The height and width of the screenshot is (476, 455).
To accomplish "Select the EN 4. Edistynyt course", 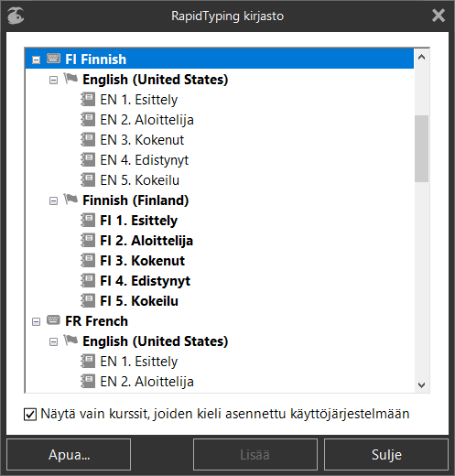I will click(x=145, y=160).
